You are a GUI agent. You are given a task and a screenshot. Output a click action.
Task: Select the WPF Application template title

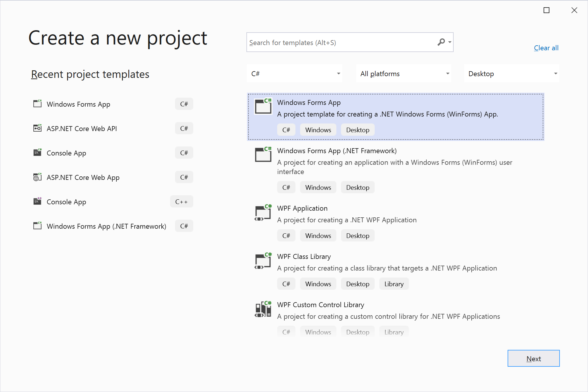coord(302,208)
